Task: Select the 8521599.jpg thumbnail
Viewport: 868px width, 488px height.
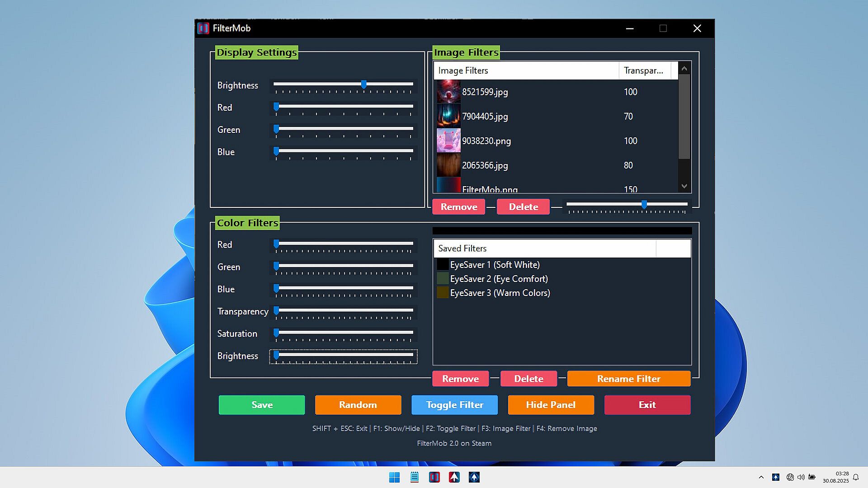Action: pyautogui.click(x=448, y=92)
